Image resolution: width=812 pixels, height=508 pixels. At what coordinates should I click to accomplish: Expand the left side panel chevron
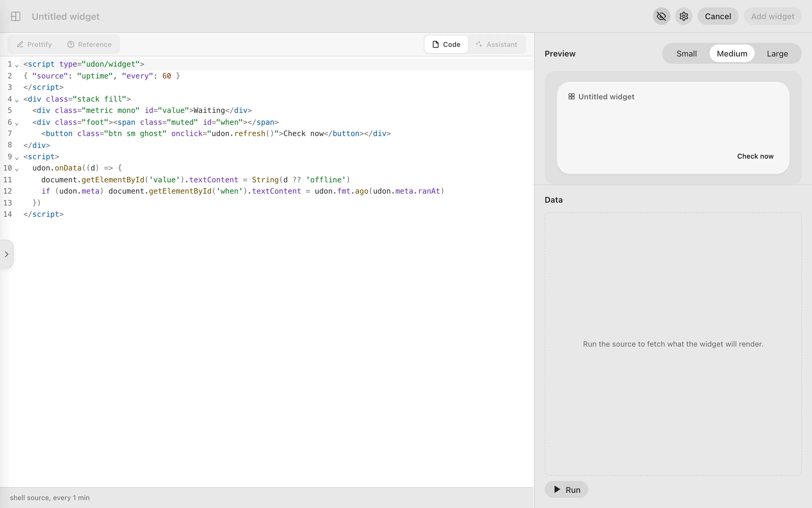point(6,254)
